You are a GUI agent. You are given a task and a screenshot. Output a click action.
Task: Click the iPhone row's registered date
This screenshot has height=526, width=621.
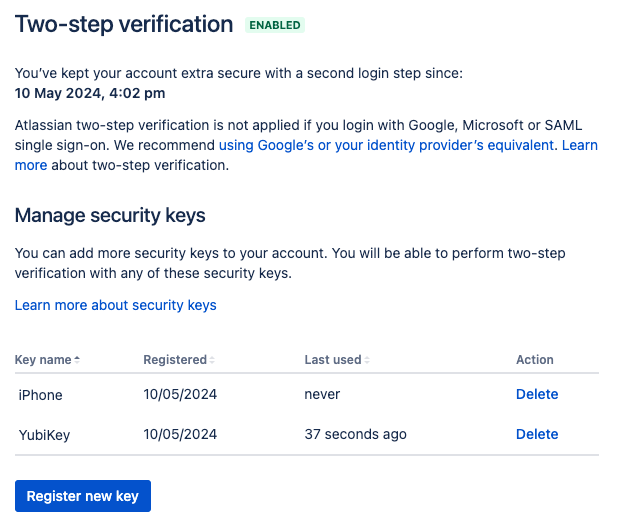180,395
